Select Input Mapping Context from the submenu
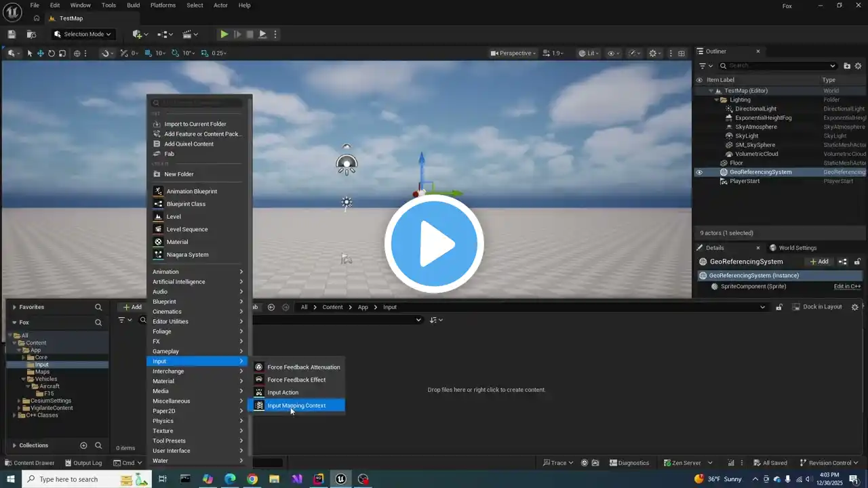This screenshot has height=488, width=868. click(x=296, y=405)
